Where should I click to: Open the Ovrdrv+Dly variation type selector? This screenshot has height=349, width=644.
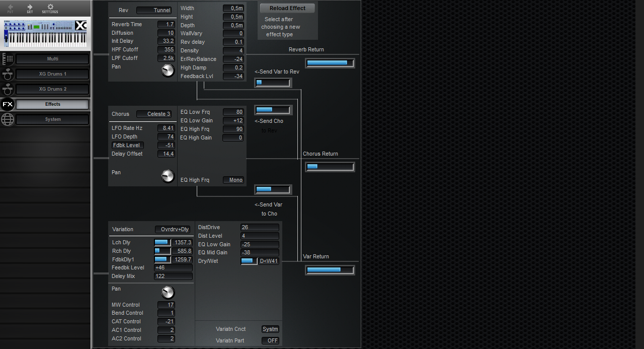[x=173, y=229]
